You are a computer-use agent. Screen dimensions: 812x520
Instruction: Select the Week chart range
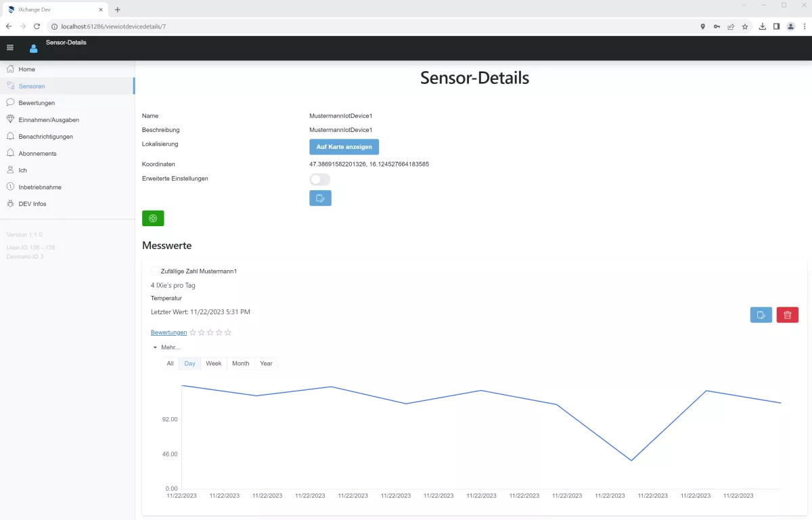tap(214, 364)
